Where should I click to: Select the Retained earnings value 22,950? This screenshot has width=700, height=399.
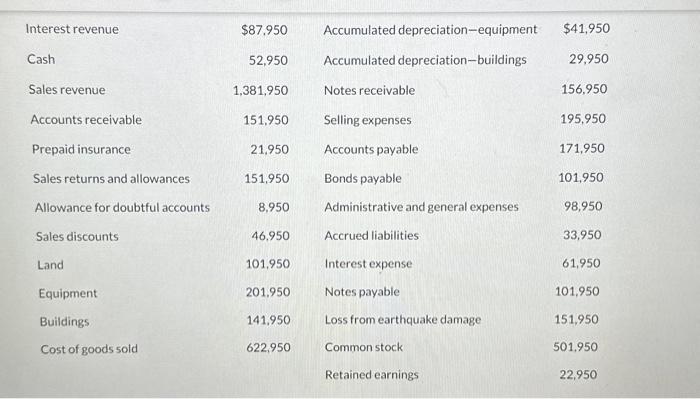point(578,374)
